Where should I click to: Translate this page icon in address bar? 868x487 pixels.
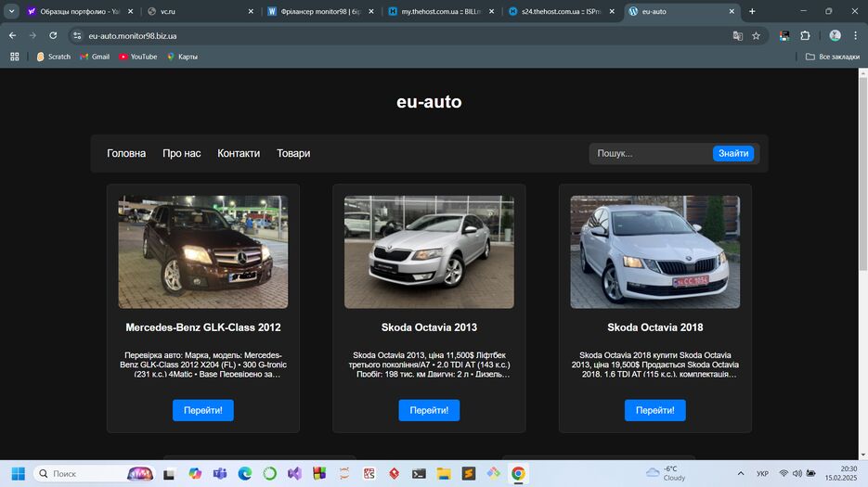(x=737, y=36)
